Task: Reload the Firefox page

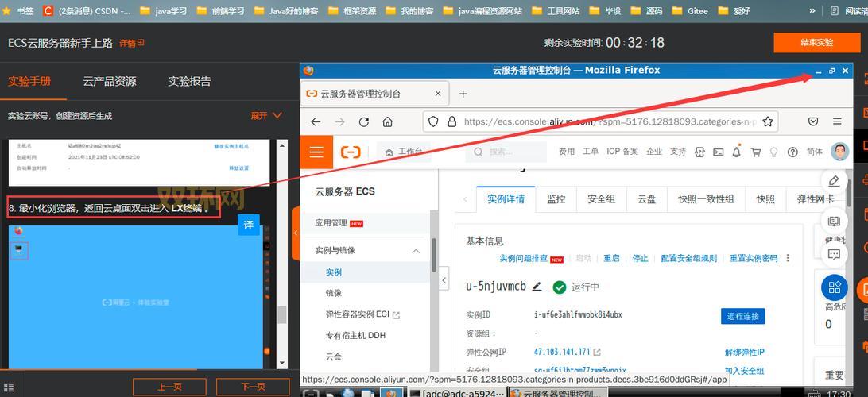Action: point(364,121)
